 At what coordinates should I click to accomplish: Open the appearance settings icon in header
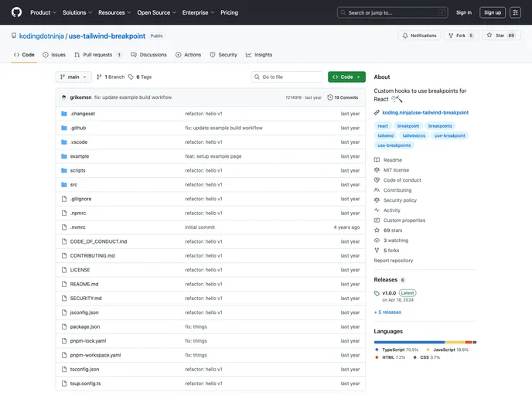coord(515,12)
